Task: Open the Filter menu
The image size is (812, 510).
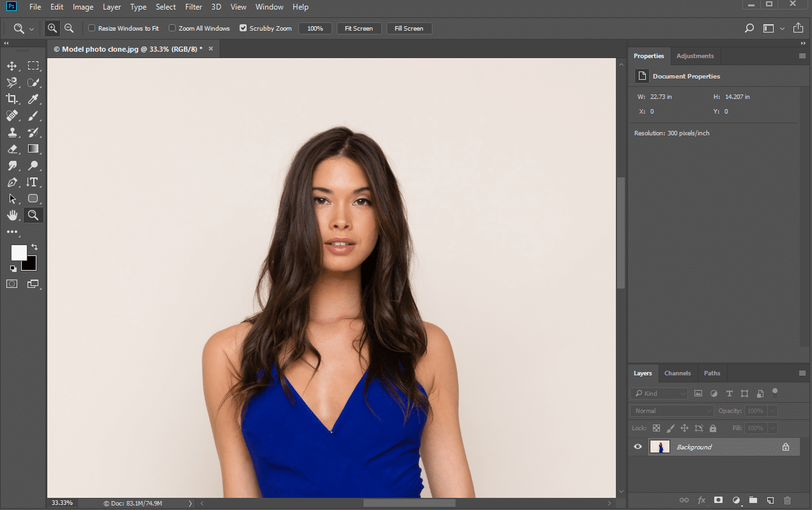Action: [194, 7]
